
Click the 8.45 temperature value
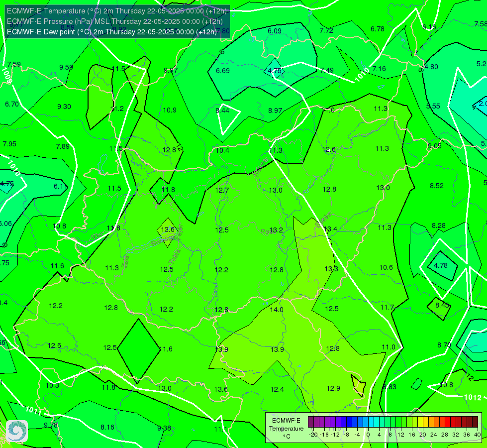coord(442,305)
